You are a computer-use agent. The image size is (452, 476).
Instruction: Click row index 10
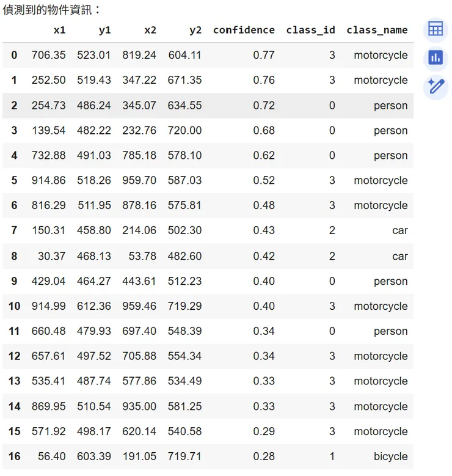tap(14, 306)
